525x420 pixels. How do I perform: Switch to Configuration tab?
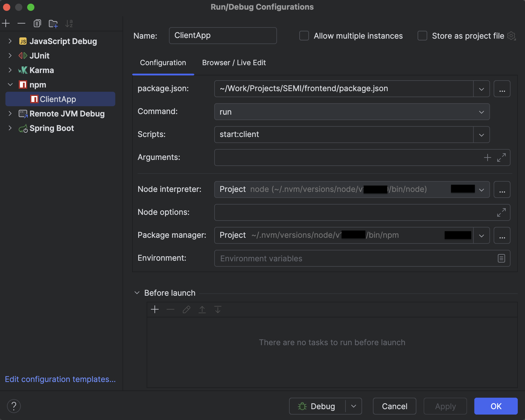(163, 63)
